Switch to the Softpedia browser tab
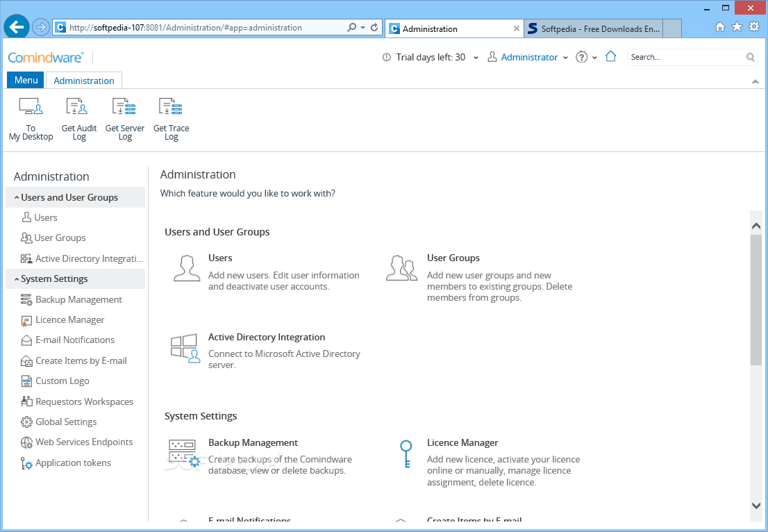Image resolution: width=768 pixels, height=532 pixels. point(593,28)
